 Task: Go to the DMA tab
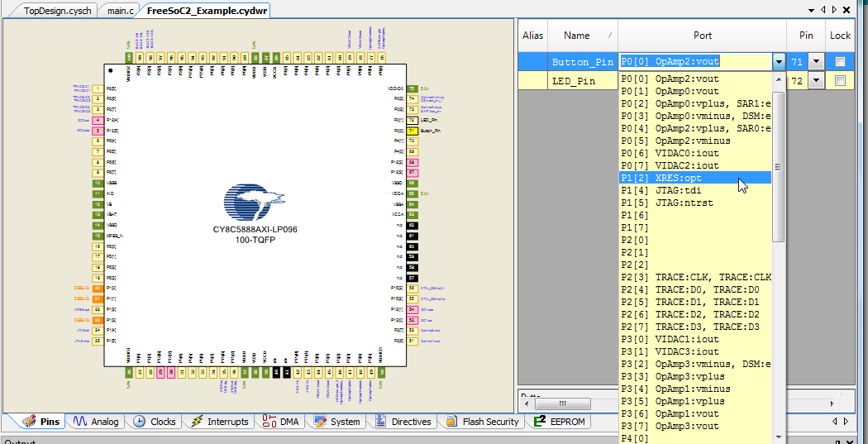pos(281,422)
